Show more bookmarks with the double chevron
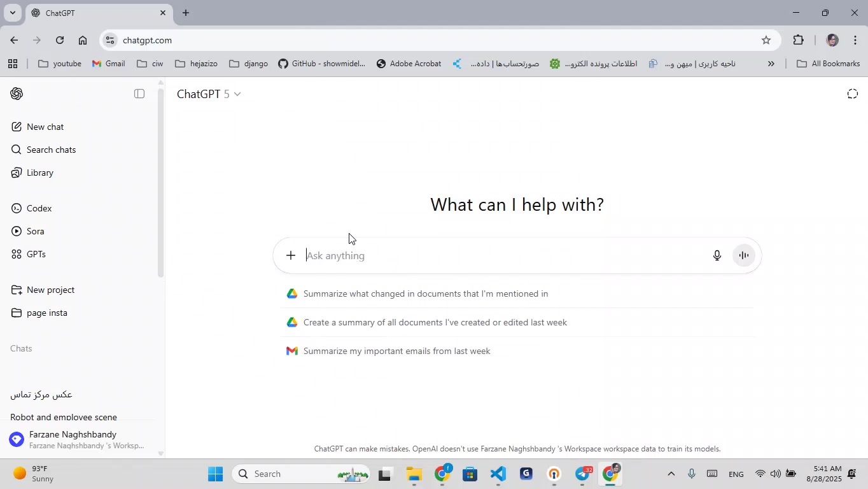868x489 pixels. (x=771, y=64)
